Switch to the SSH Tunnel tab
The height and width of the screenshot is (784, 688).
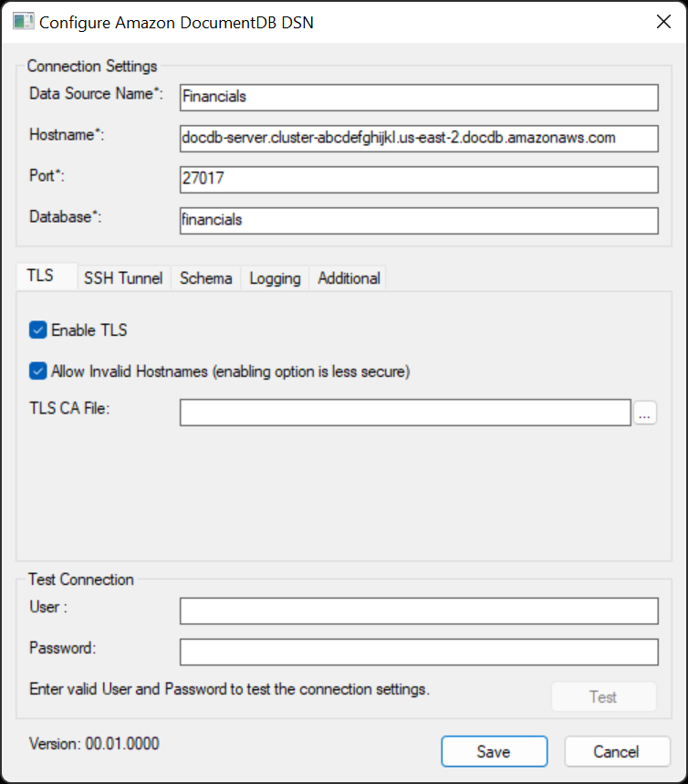pos(123,278)
